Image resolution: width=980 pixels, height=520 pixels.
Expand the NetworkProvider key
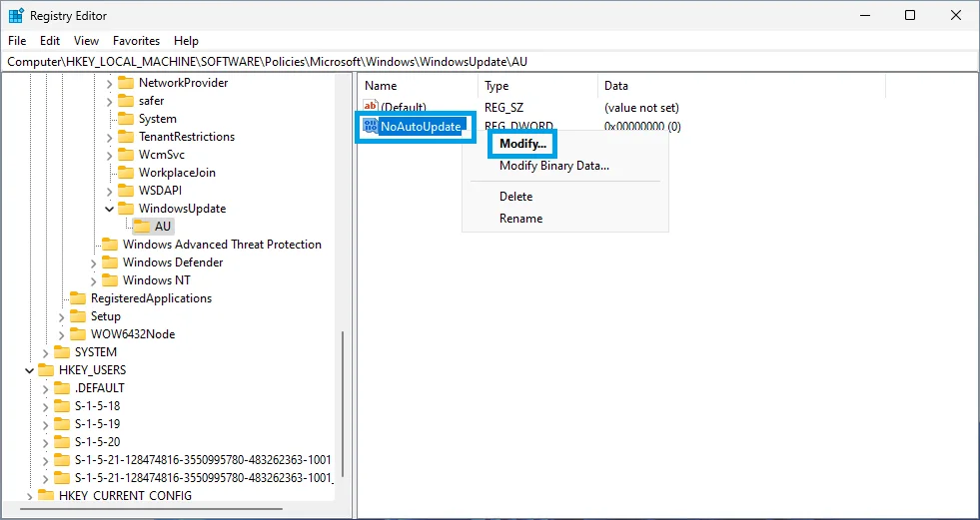click(109, 83)
